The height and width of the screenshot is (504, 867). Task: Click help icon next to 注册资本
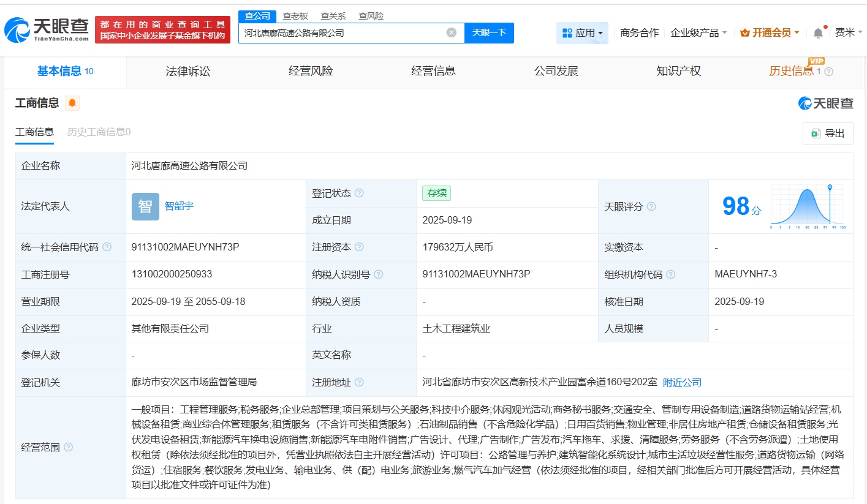click(359, 247)
